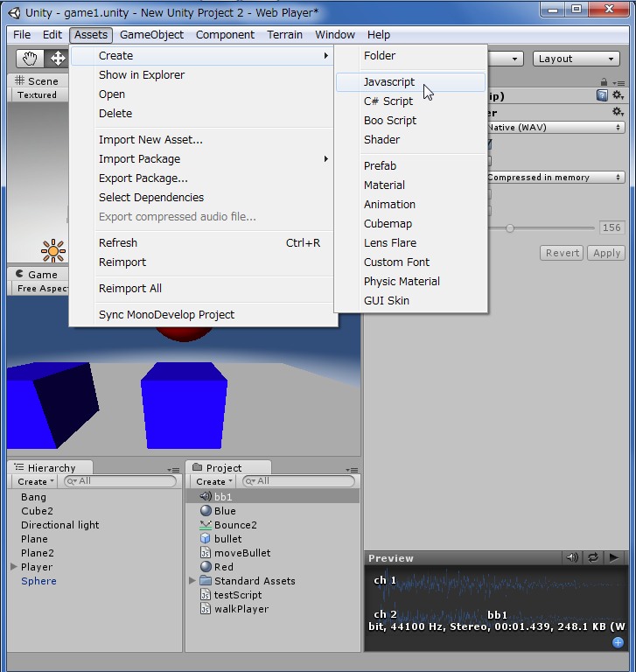Screen dimensions: 636x672
Task: Toggle loop icon in Preview panel
Action: (593, 557)
